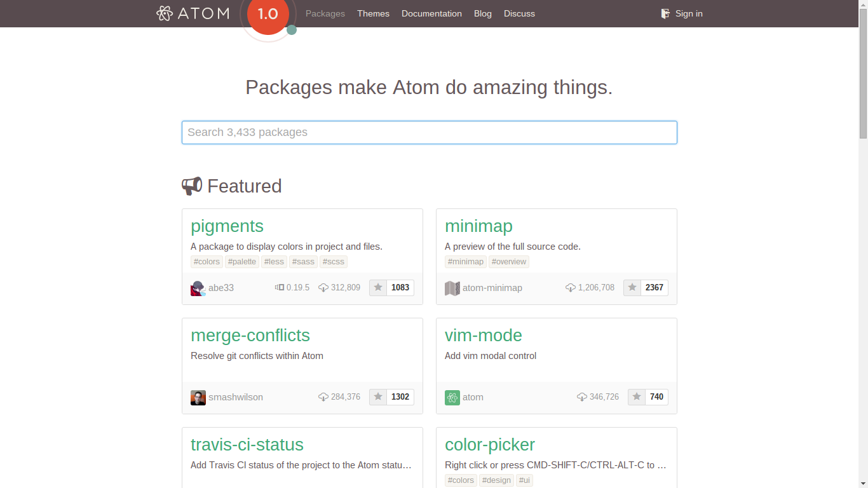Star the minimap package
868x488 pixels.
[632, 288]
